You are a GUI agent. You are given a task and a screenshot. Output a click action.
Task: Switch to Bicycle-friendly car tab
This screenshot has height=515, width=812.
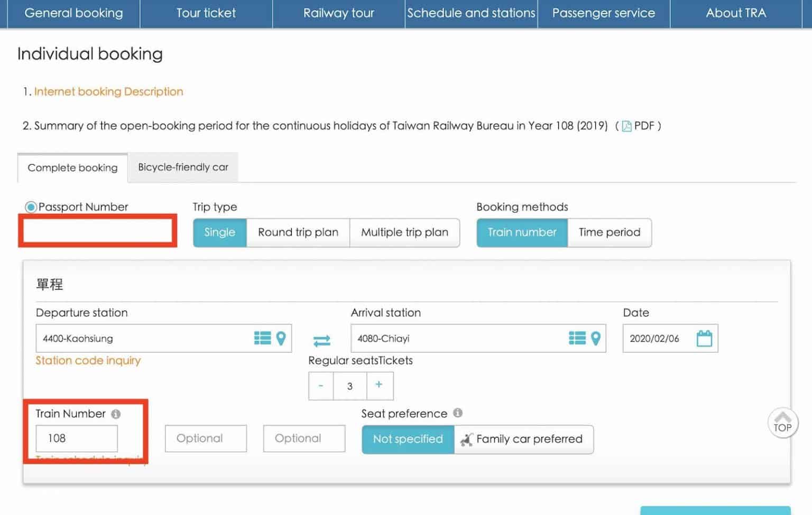point(183,167)
